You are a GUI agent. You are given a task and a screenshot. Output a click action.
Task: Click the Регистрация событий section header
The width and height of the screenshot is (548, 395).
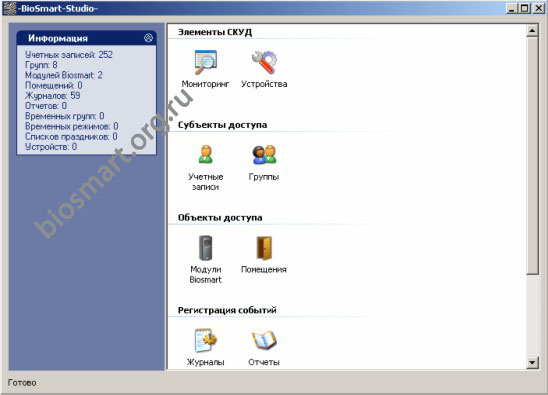pyautogui.click(x=227, y=310)
